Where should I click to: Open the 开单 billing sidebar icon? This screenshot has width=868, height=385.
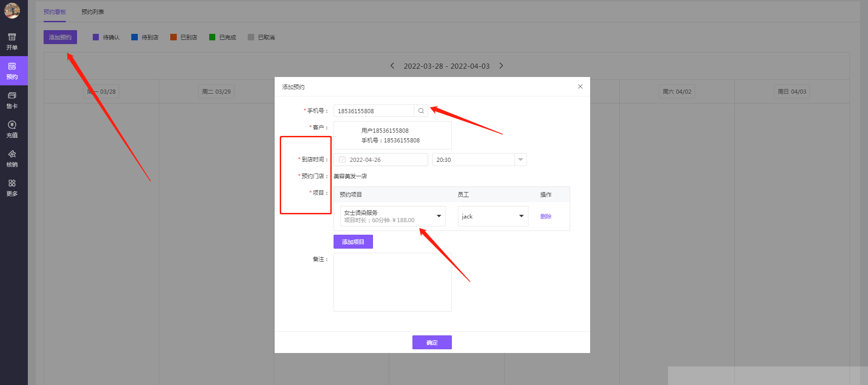pyautogui.click(x=12, y=42)
